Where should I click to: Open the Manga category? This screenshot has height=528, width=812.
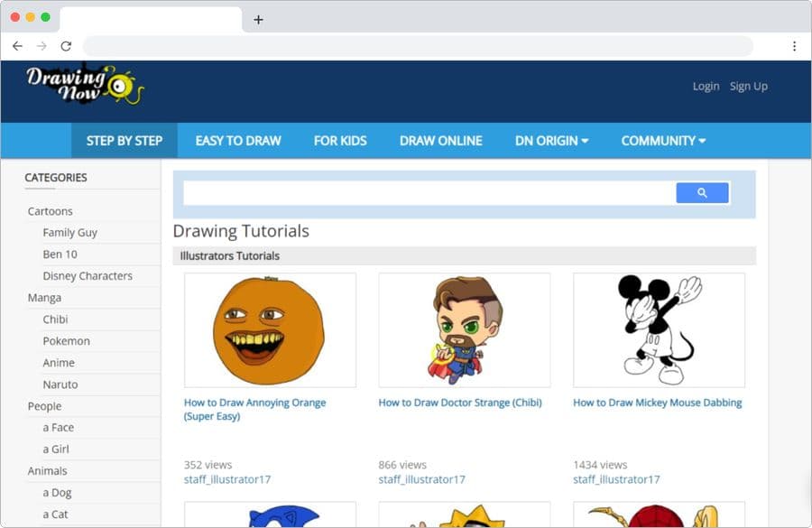[x=44, y=298]
